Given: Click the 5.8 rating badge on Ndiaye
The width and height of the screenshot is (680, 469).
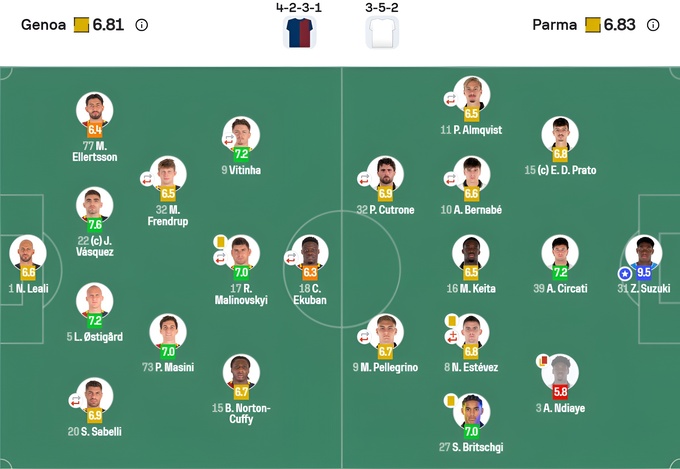Looking at the screenshot, I should (560, 392).
